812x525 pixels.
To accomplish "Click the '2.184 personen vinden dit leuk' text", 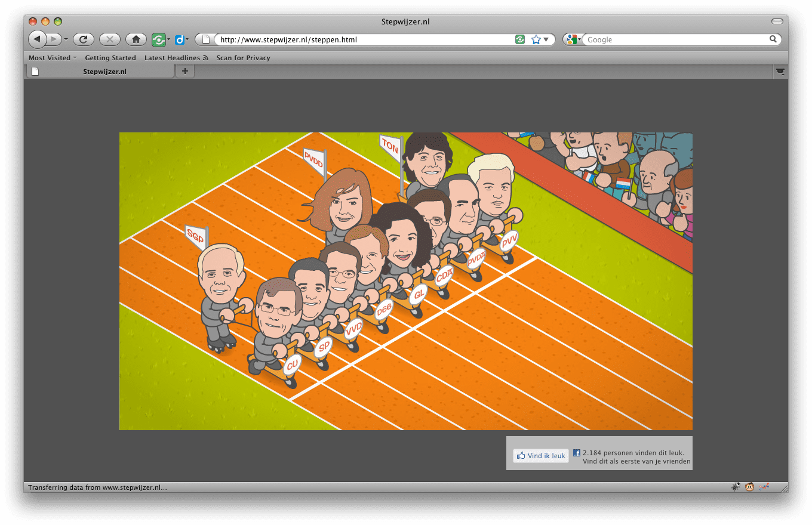I will point(633,453).
